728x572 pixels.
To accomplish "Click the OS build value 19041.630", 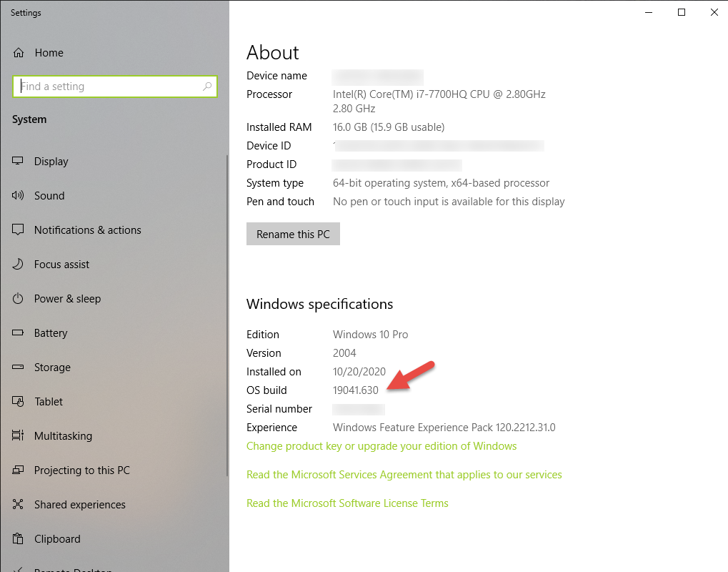I will click(356, 390).
